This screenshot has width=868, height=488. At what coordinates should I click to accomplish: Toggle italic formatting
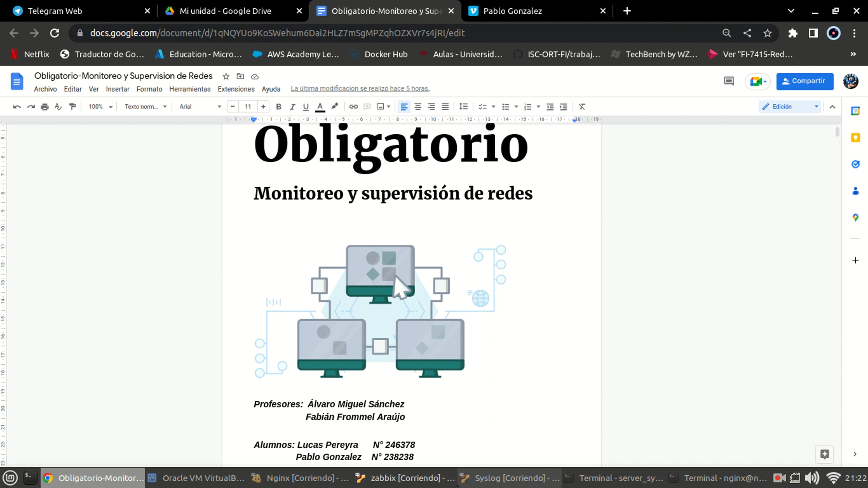pos(292,107)
